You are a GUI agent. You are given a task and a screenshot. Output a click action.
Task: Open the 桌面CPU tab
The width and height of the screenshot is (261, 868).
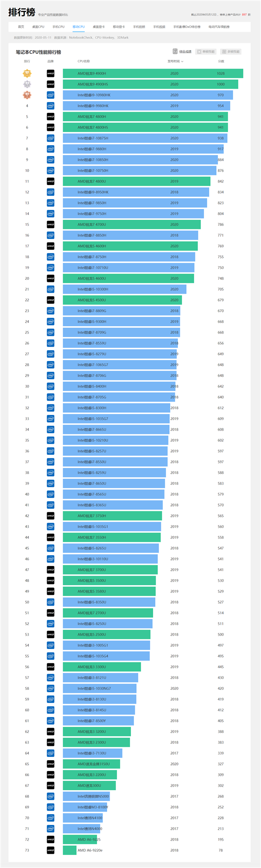click(x=38, y=27)
